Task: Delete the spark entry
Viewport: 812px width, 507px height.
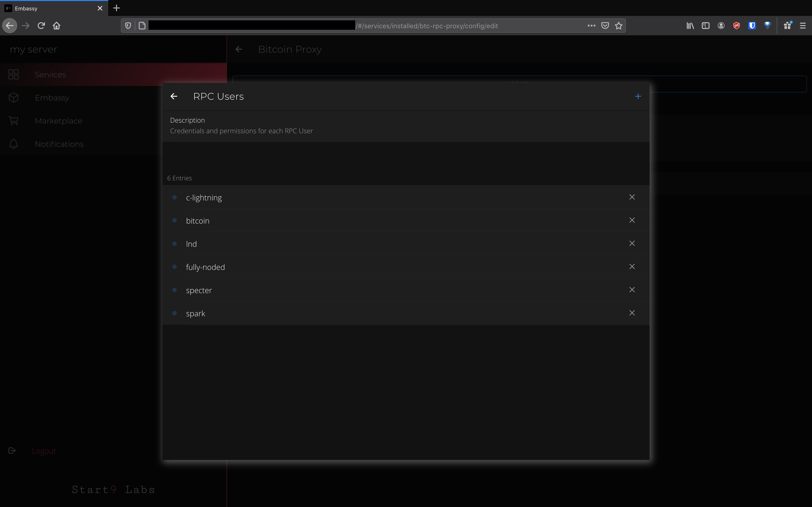Action: coord(632,313)
